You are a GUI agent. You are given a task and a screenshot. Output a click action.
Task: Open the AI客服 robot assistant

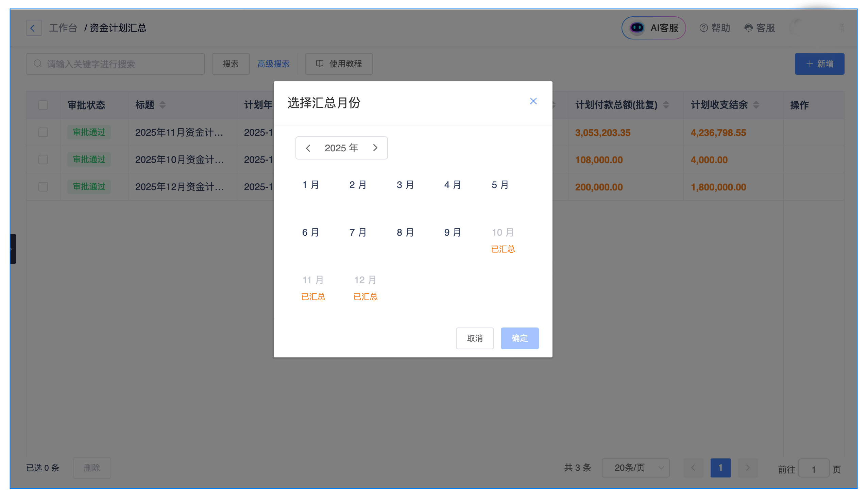(653, 28)
